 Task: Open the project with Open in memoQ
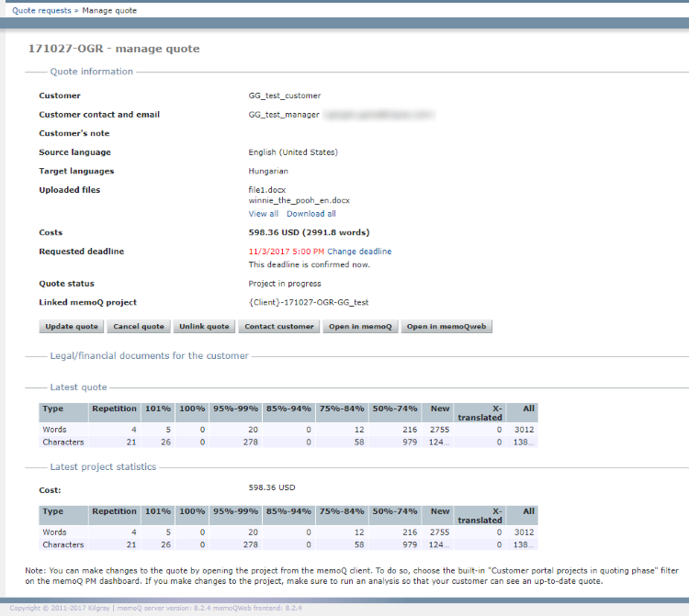point(360,327)
